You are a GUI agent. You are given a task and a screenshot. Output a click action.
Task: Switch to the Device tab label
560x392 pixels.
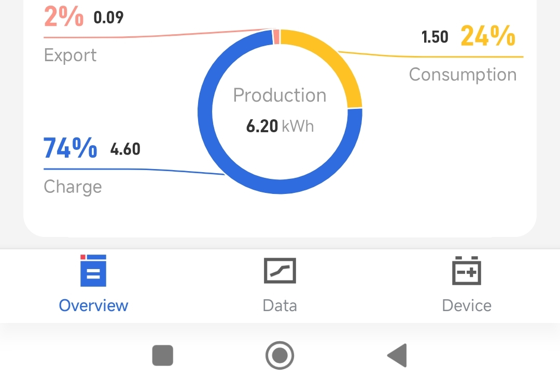[467, 305]
